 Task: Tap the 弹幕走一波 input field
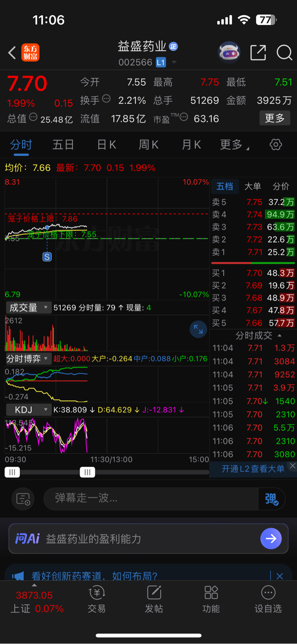click(151, 499)
